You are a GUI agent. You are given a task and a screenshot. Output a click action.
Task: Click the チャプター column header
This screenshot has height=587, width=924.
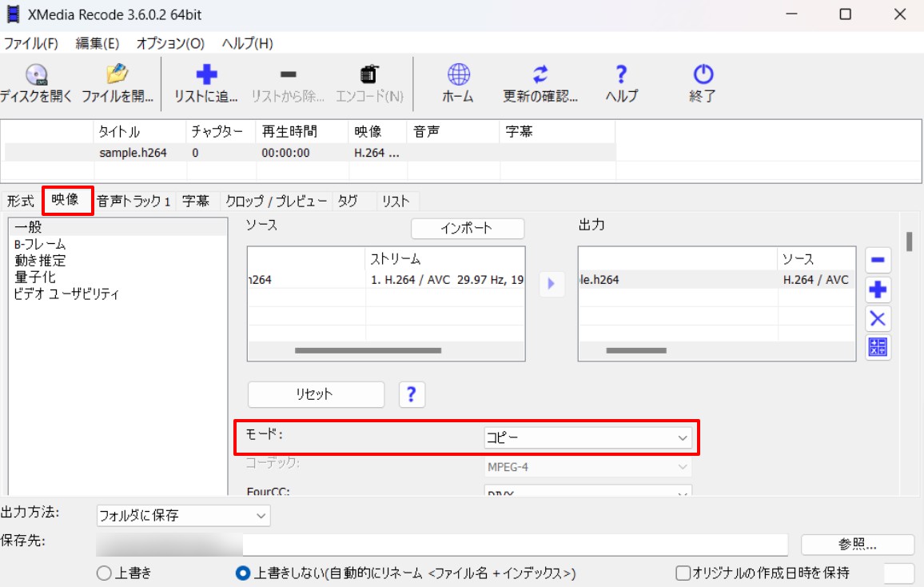click(221, 132)
